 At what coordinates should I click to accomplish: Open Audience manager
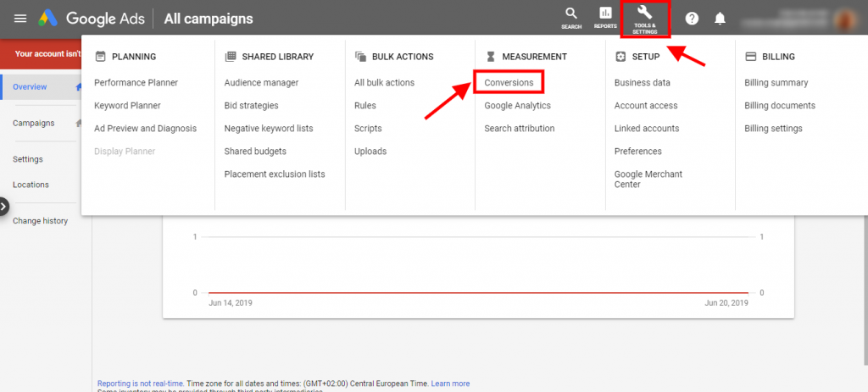261,82
